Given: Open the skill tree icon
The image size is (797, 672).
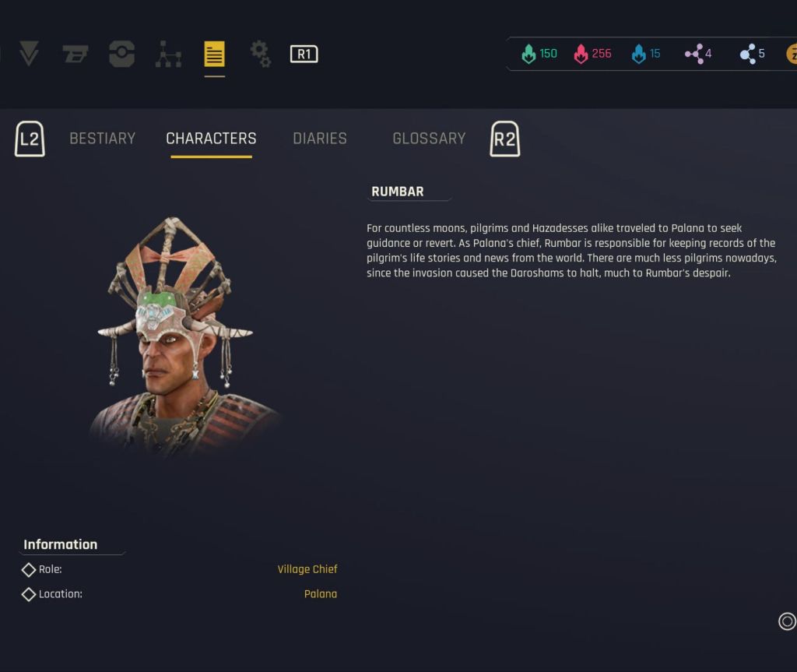Looking at the screenshot, I should [x=168, y=54].
